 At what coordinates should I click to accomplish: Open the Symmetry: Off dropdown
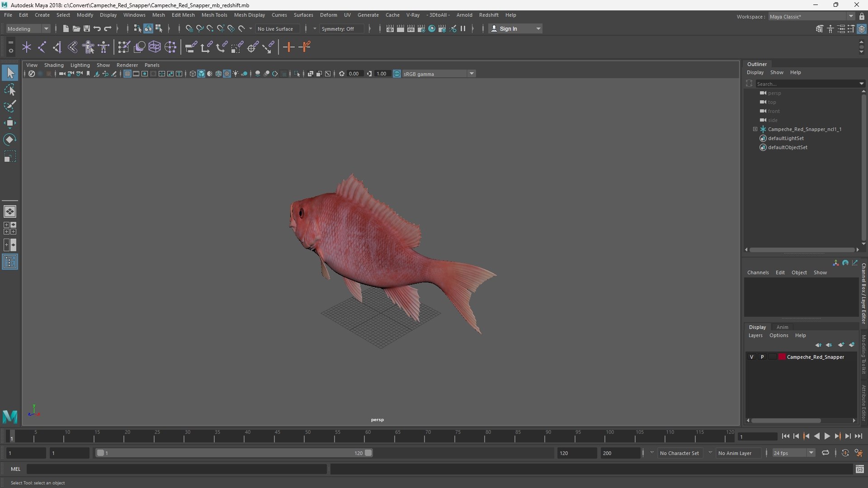[x=342, y=28]
